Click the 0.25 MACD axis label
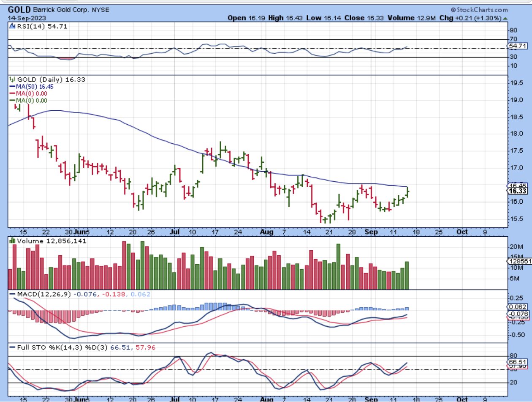The width and height of the screenshot is (532, 402). coord(516,298)
